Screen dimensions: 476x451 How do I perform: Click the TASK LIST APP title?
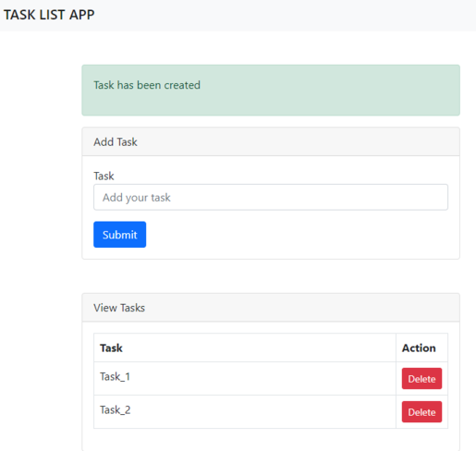[49, 15]
